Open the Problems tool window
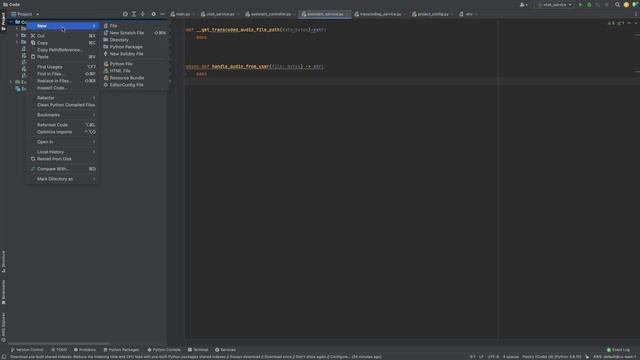 pos(85,350)
